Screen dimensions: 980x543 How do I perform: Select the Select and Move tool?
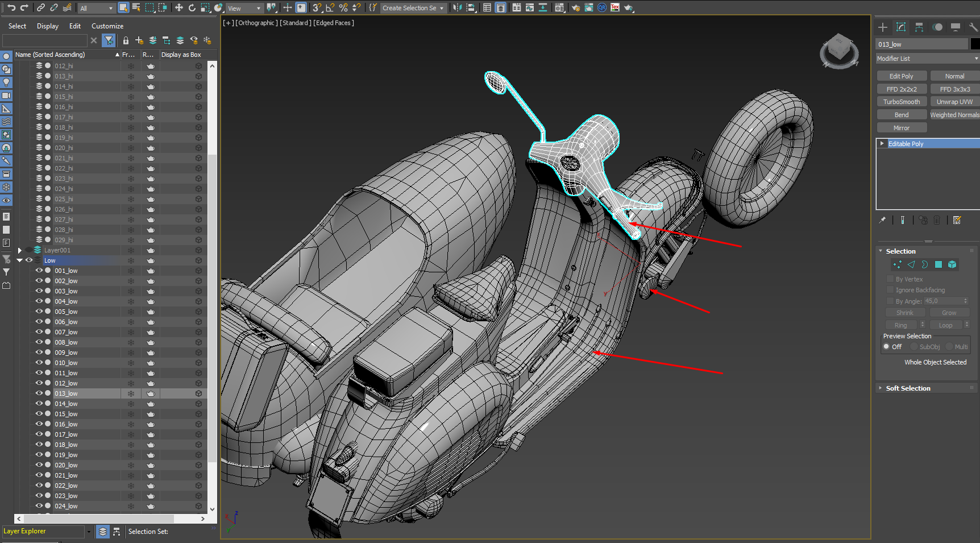pyautogui.click(x=179, y=7)
